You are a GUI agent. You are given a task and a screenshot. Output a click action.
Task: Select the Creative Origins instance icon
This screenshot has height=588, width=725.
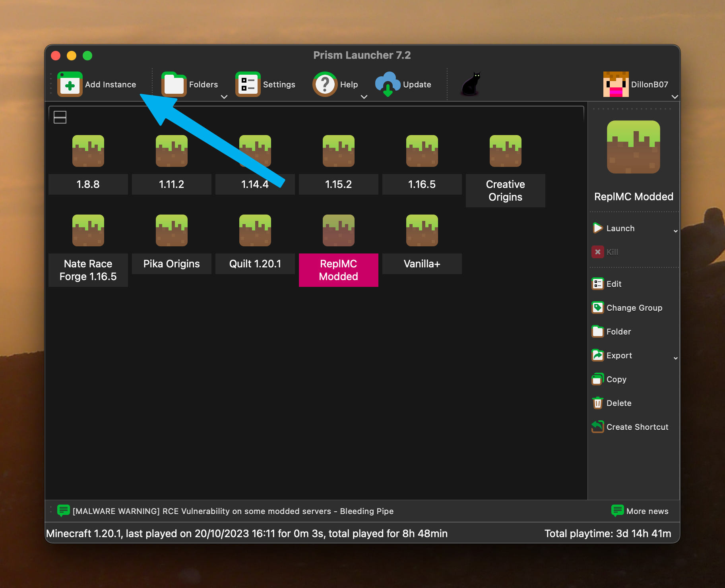click(506, 151)
